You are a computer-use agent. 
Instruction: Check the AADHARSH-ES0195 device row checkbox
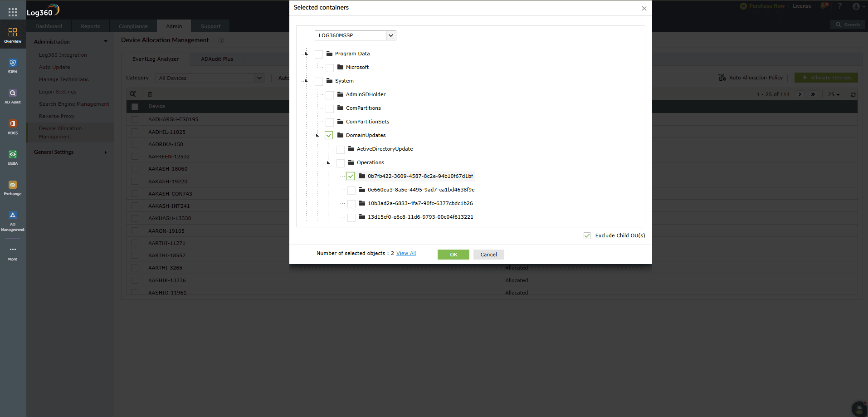135,119
